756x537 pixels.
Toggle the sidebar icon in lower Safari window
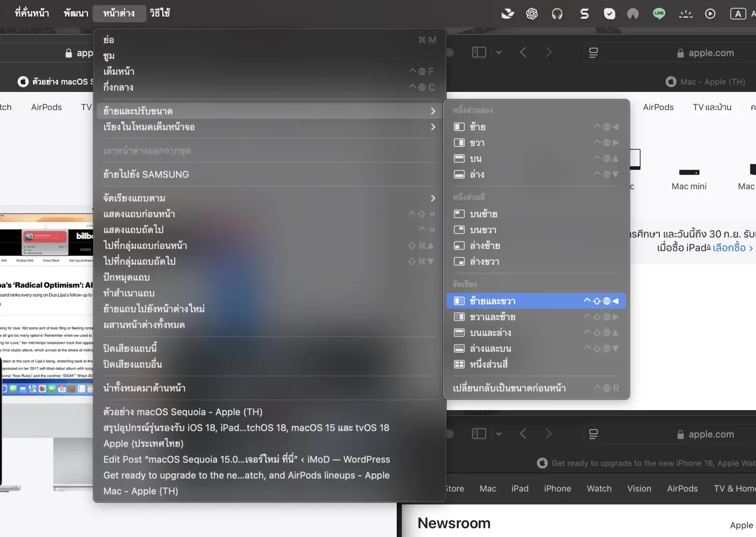click(479, 434)
